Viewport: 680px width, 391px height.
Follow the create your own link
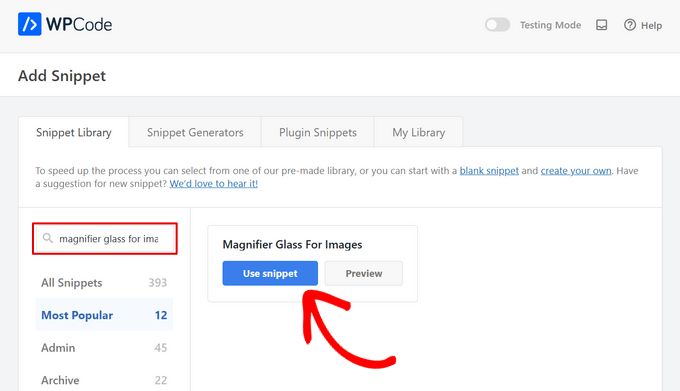click(x=576, y=171)
